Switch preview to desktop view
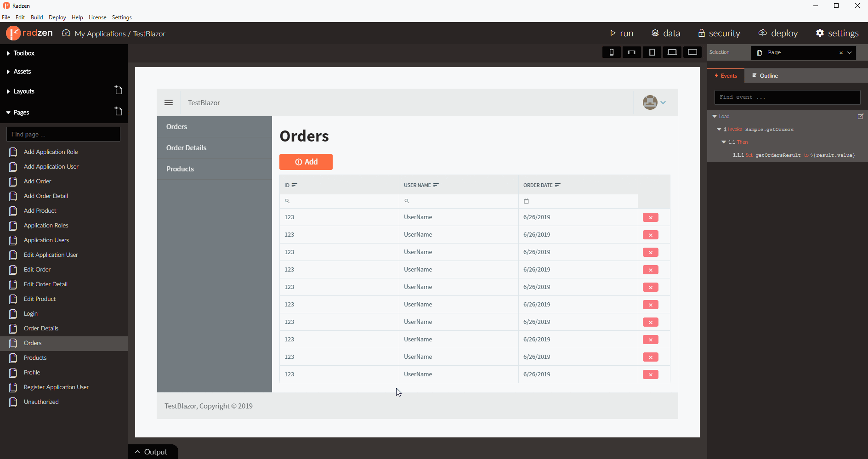Image resolution: width=868 pixels, height=459 pixels. [692, 52]
